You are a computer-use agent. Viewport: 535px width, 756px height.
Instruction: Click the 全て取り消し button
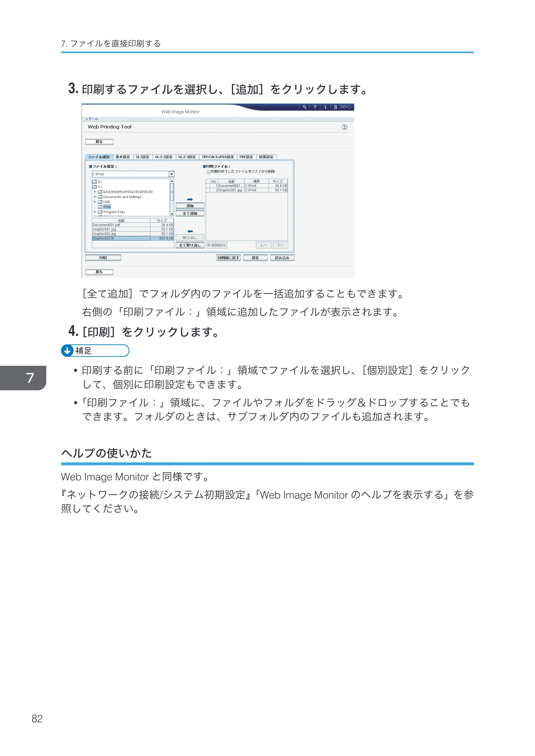190,245
